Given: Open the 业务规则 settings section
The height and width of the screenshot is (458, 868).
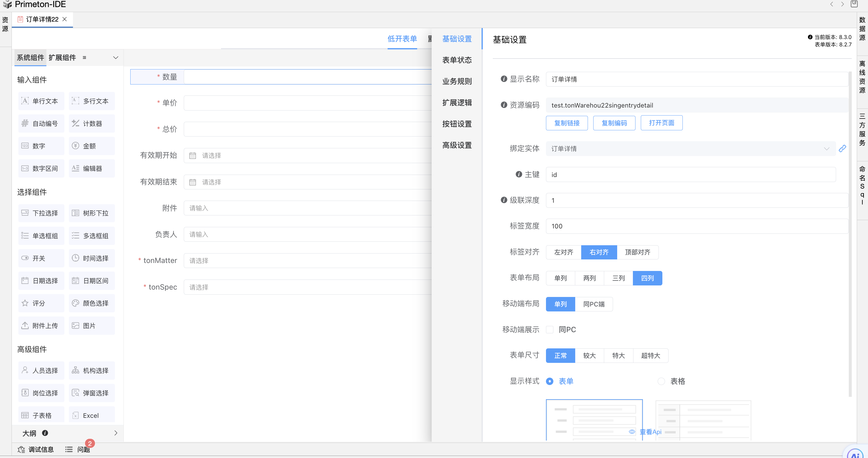Looking at the screenshot, I should (456, 81).
